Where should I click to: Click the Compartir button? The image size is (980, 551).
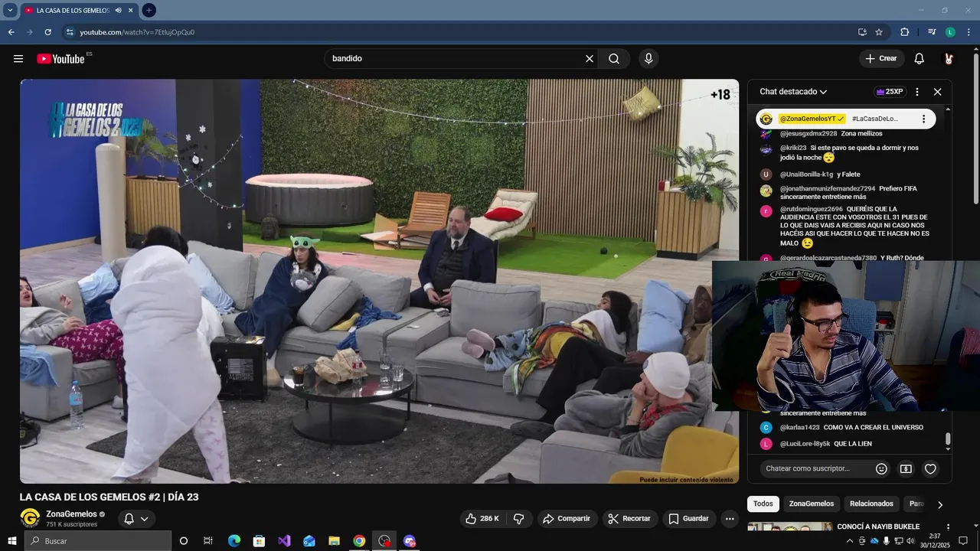[x=567, y=519]
